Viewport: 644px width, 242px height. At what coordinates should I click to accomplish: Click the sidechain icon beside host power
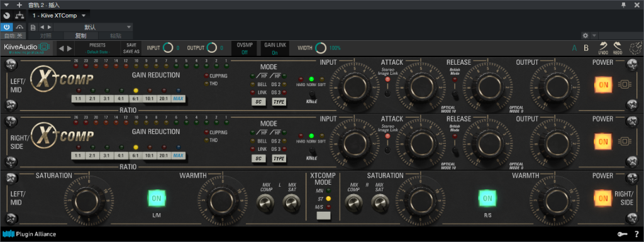click(x=19, y=27)
